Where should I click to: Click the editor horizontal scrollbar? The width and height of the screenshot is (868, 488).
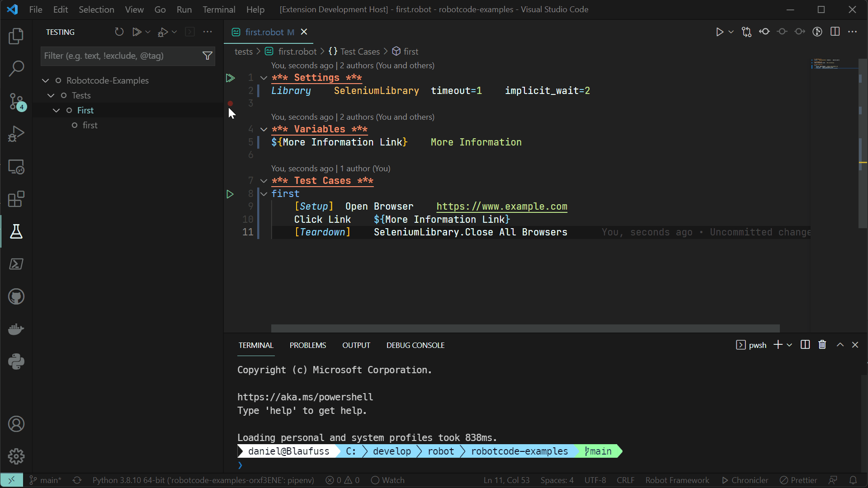click(x=525, y=328)
